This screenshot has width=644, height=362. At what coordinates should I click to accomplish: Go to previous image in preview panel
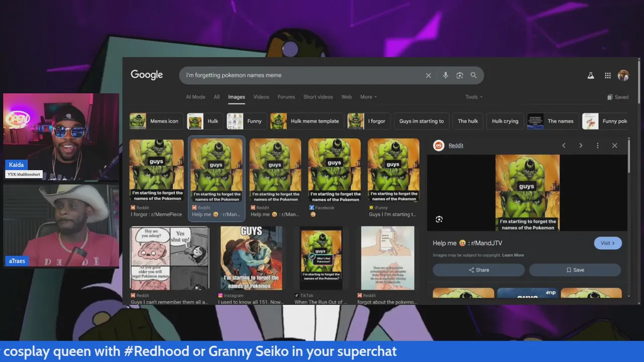click(x=563, y=145)
